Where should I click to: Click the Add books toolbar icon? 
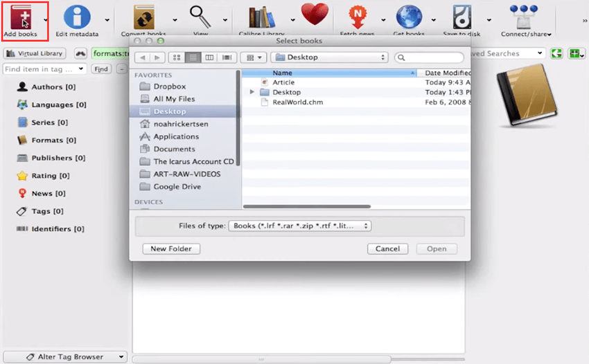(x=24, y=17)
